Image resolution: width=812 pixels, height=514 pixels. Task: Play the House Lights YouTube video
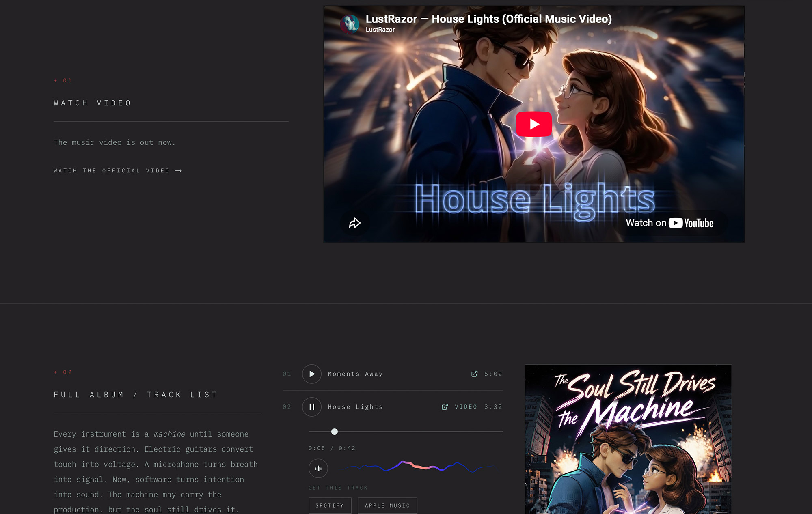coord(533,124)
